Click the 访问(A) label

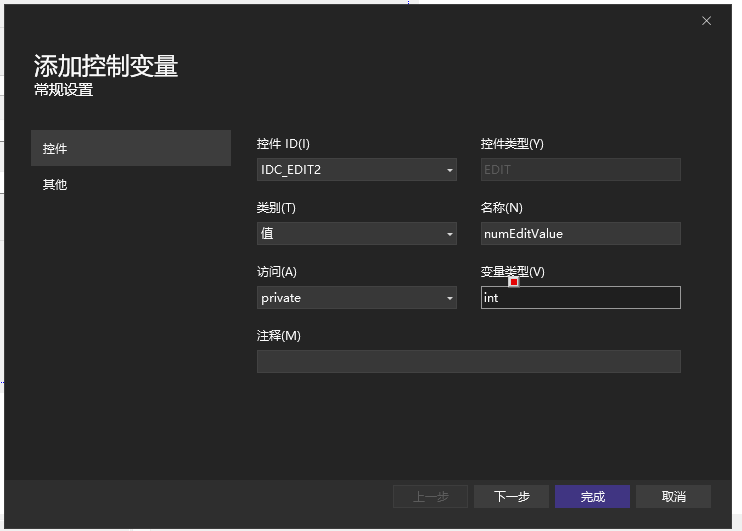coord(276,272)
